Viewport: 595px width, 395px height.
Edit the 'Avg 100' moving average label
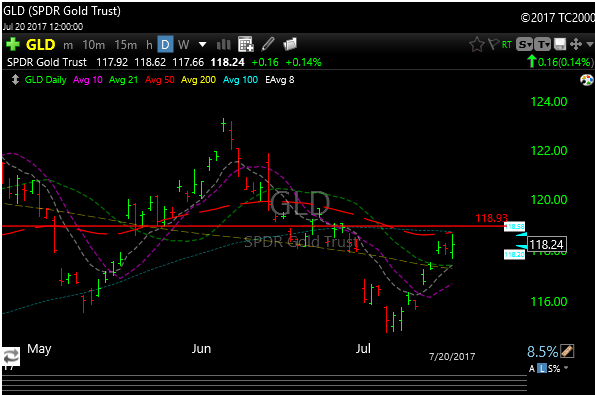click(241, 80)
